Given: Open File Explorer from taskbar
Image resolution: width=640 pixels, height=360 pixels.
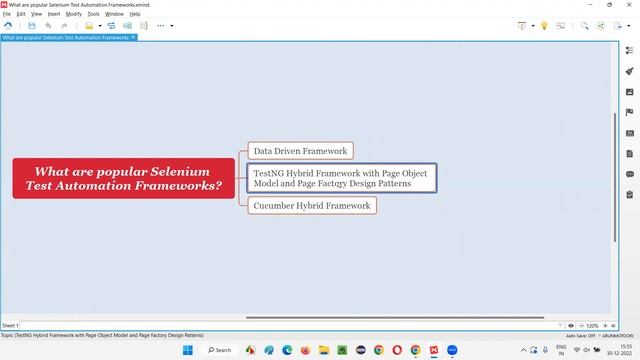Looking at the screenshot, I should point(324,350).
